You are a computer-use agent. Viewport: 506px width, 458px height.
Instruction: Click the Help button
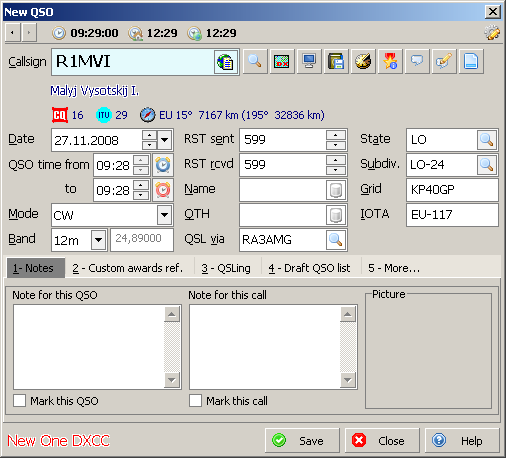coord(462,441)
